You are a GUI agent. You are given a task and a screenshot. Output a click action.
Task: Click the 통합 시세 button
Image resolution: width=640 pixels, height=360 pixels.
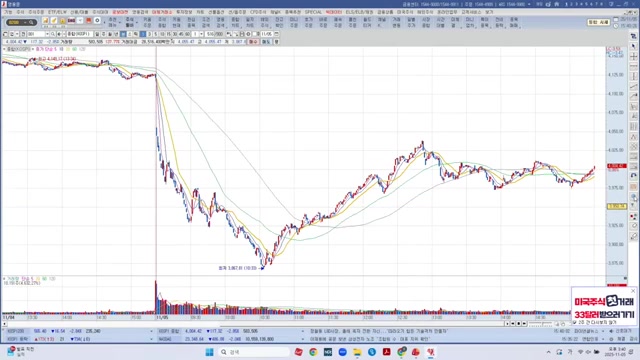pyautogui.click(x=598, y=22)
